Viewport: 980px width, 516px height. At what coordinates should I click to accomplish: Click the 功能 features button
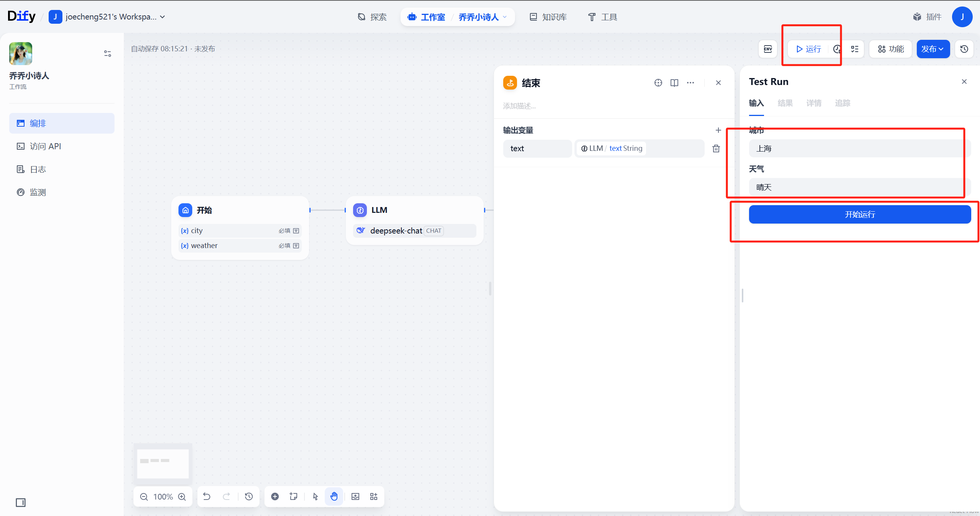tap(891, 49)
